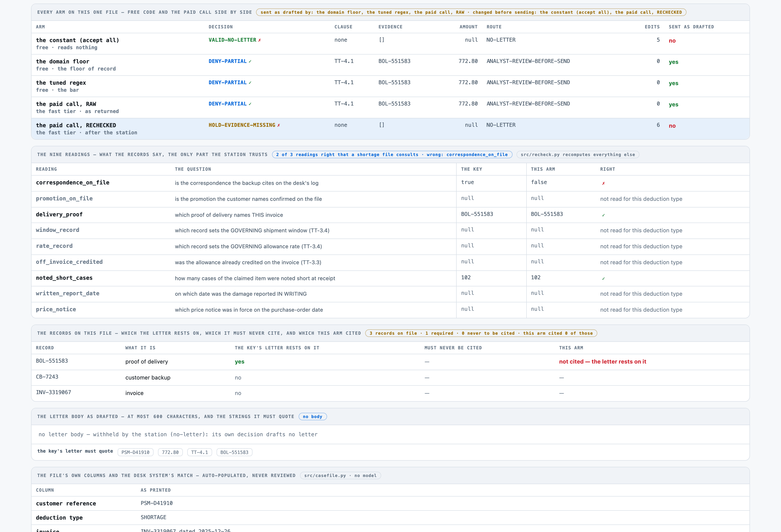Screen dimensions: 781x532
Task: Click the 'true' key value for correspondence_on_file
Action: [467, 182]
